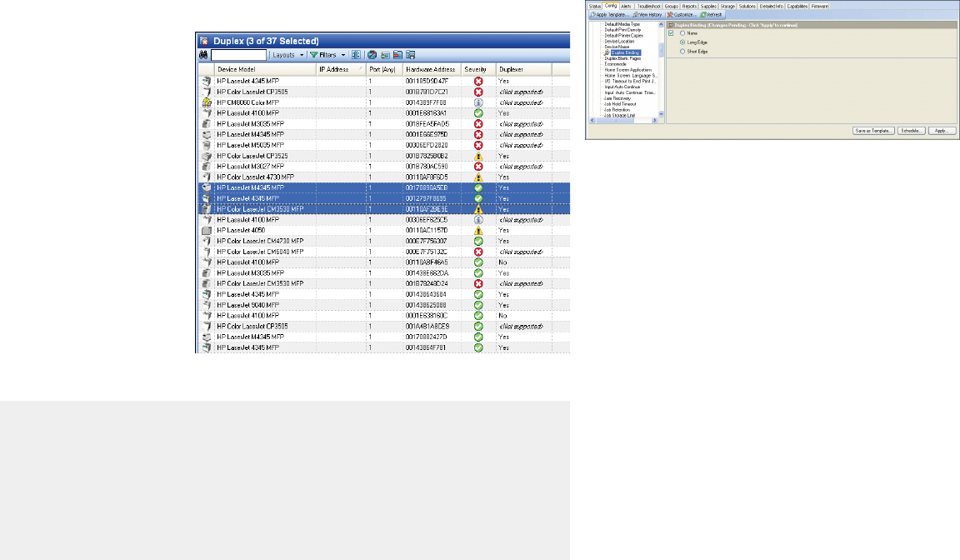Click Customize... in the Config toolbar
The height and width of the screenshot is (560, 960).
click(x=681, y=15)
